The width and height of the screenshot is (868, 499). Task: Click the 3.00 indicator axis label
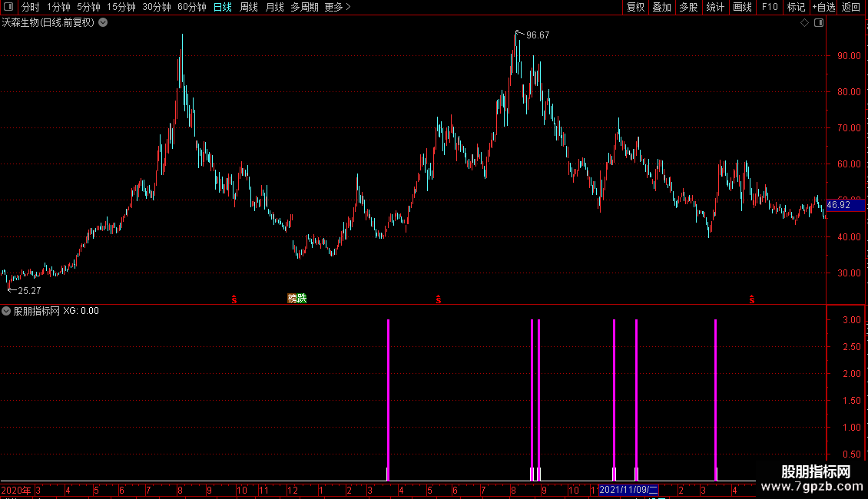click(x=851, y=320)
